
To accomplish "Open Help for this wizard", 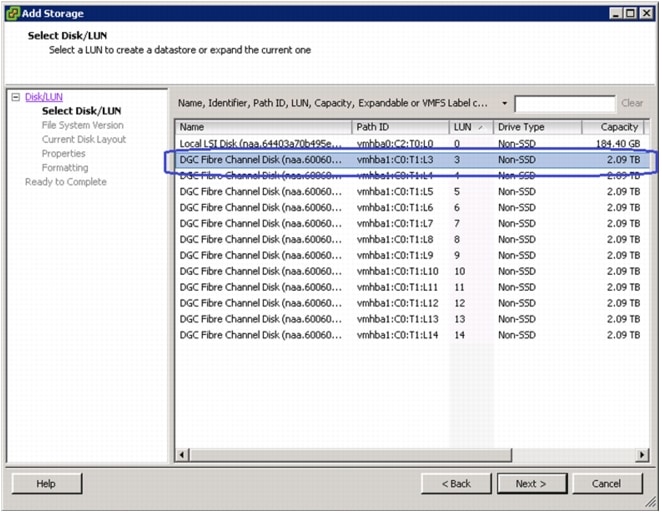I will click(x=46, y=484).
